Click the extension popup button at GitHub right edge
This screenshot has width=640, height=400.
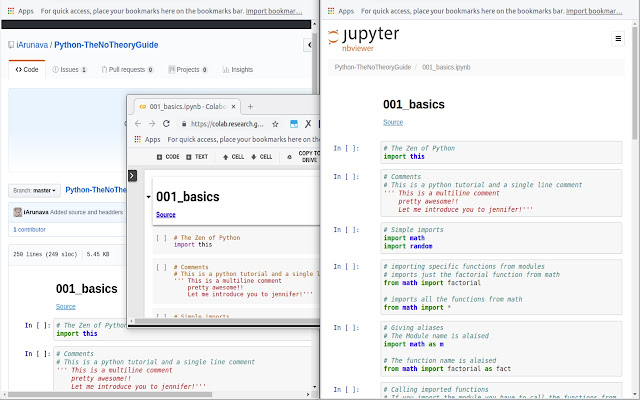[x=308, y=45]
